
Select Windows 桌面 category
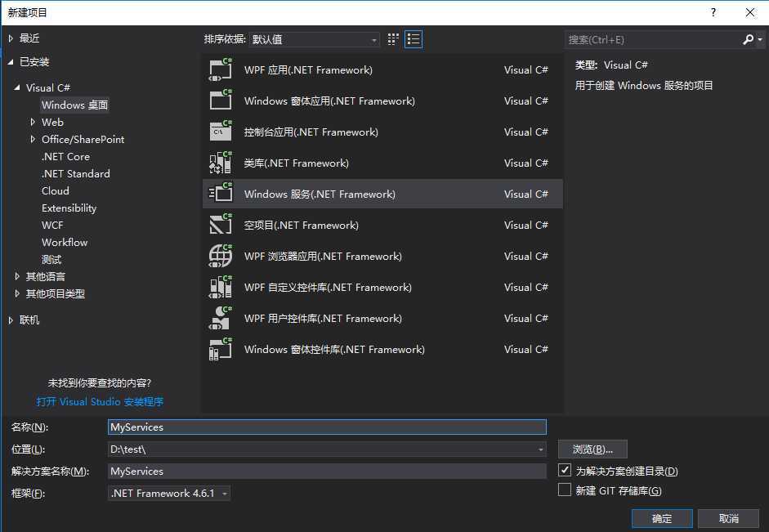click(x=74, y=105)
